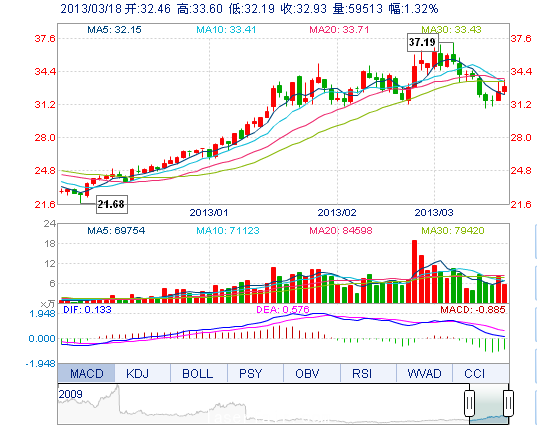Click the MA5: 32.15 price legend
Image resolution: width=537 pixels, height=427 pixels.
point(114,30)
